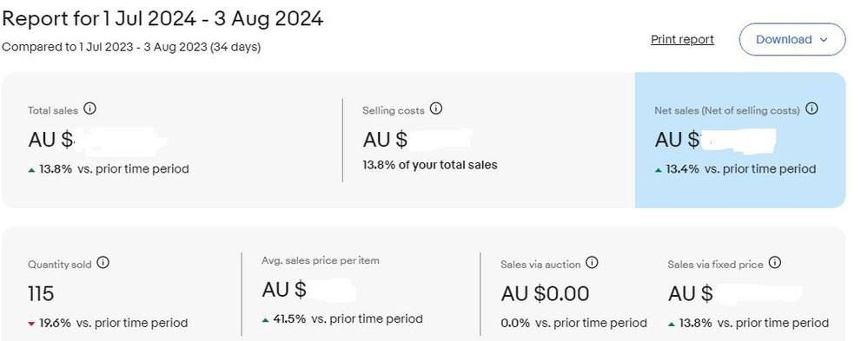Click the Avg. sales price per item label
This screenshot has height=341, width=868.
[x=321, y=260]
